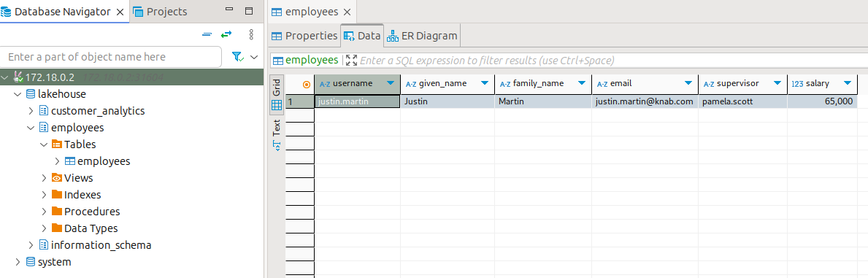Screen dimensions: 868x278
Task: Click the filter configuration funnel icon
Action: click(238, 57)
